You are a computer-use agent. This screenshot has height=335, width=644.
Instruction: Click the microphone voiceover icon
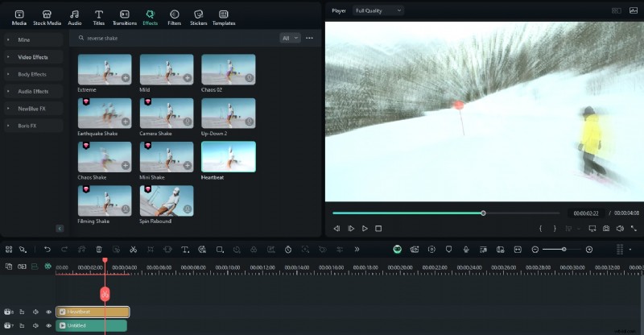point(466,250)
